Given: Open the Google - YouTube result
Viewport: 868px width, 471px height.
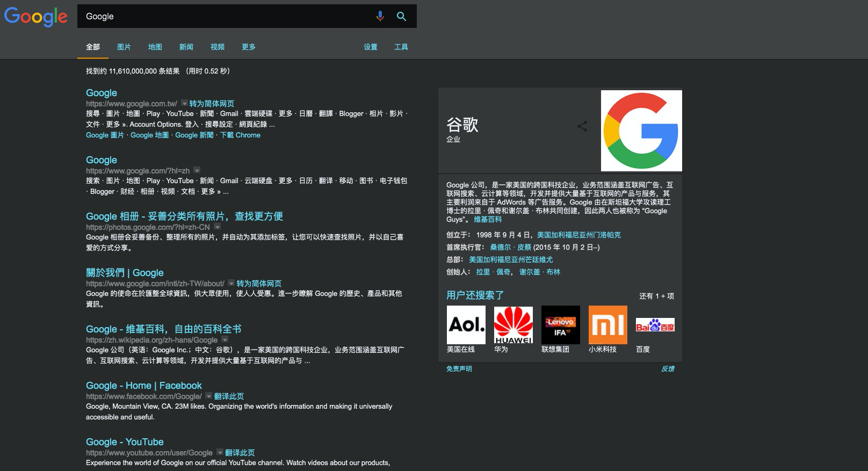Looking at the screenshot, I should [125, 442].
